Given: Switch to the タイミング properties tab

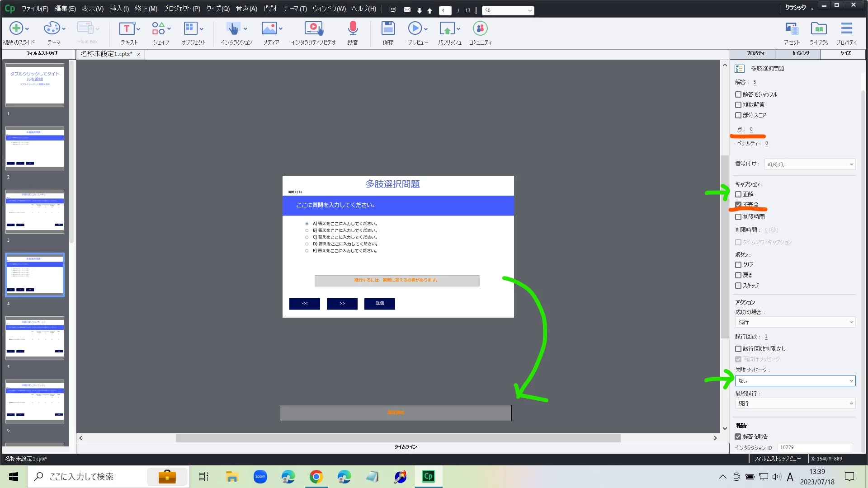Looking at the screenshot, I should point(800,53).
